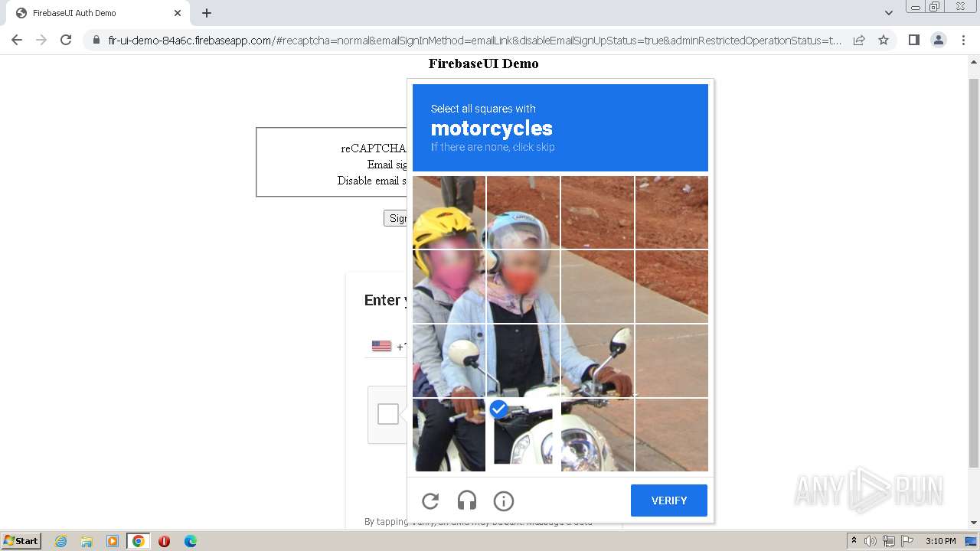
Task: Open the volume control in system tray
Action: click(871, 541)
